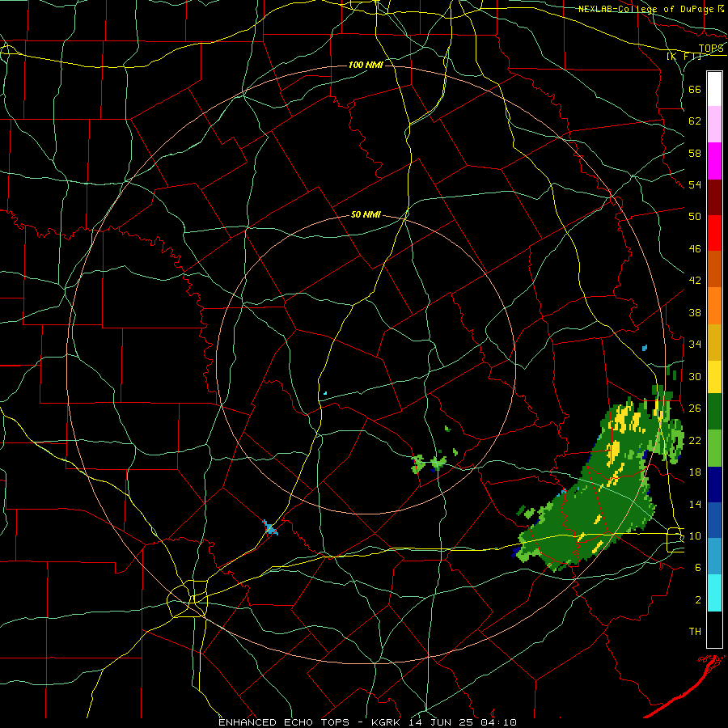728x728 pixels.
Task: Click the "100 NMI" range ring label
Action: [366, 65]
